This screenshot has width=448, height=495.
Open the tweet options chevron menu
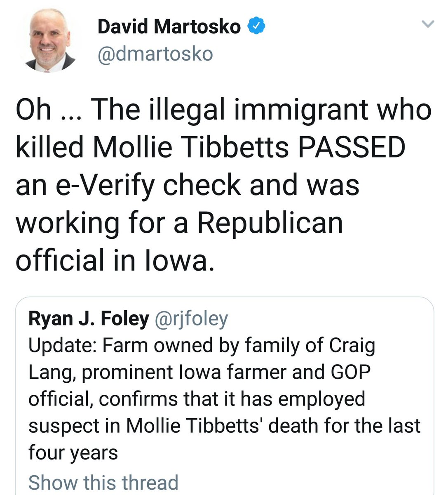pos(429,24)
